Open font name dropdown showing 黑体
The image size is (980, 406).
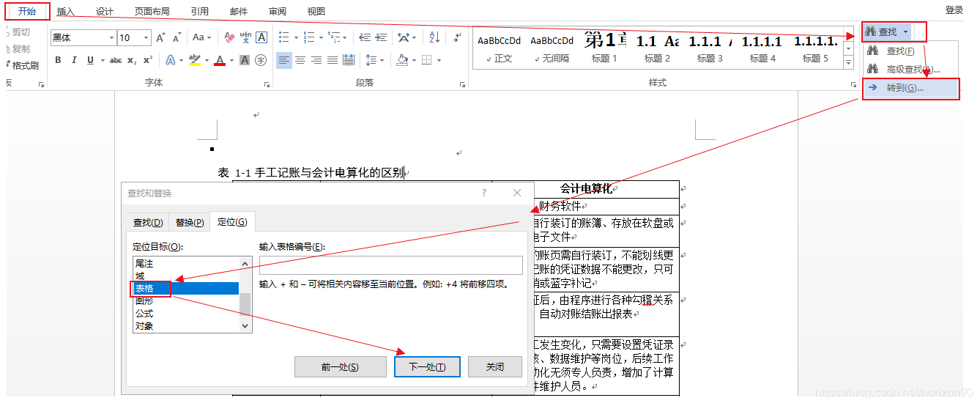click(112, 37)
